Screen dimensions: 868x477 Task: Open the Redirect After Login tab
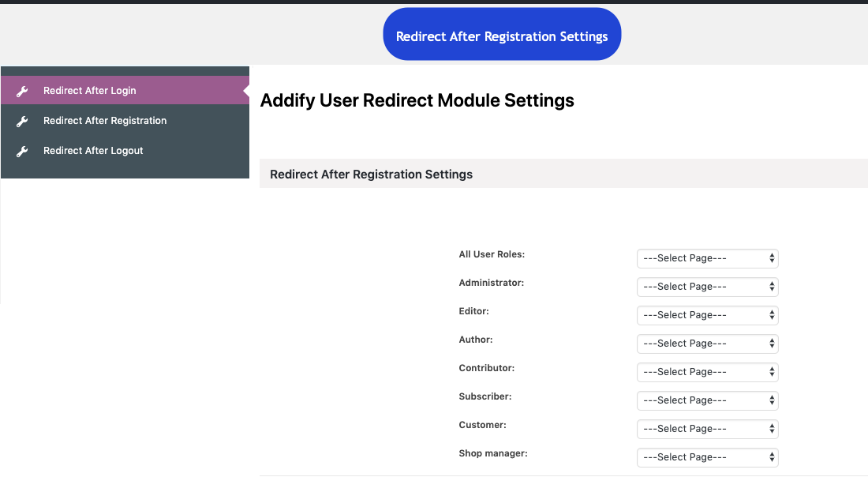tap(90, 91)
